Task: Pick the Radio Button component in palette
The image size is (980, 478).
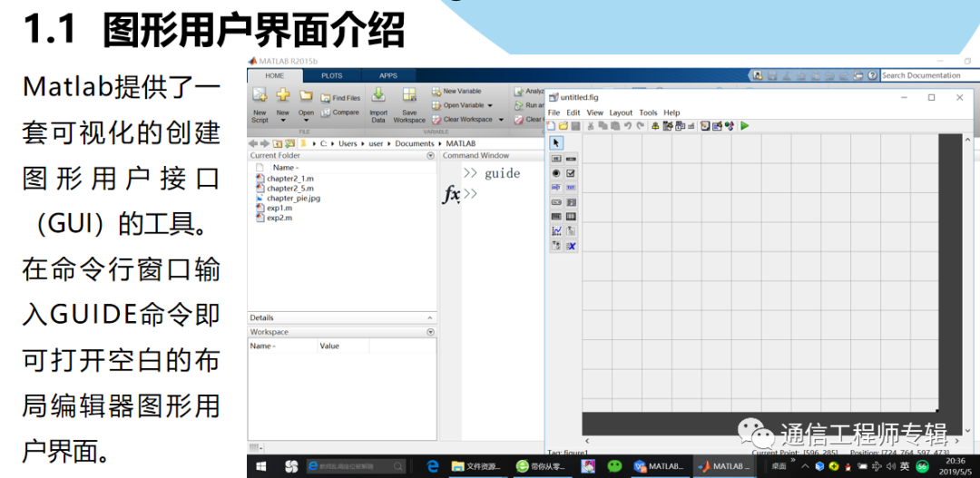Action: [556, 173]
